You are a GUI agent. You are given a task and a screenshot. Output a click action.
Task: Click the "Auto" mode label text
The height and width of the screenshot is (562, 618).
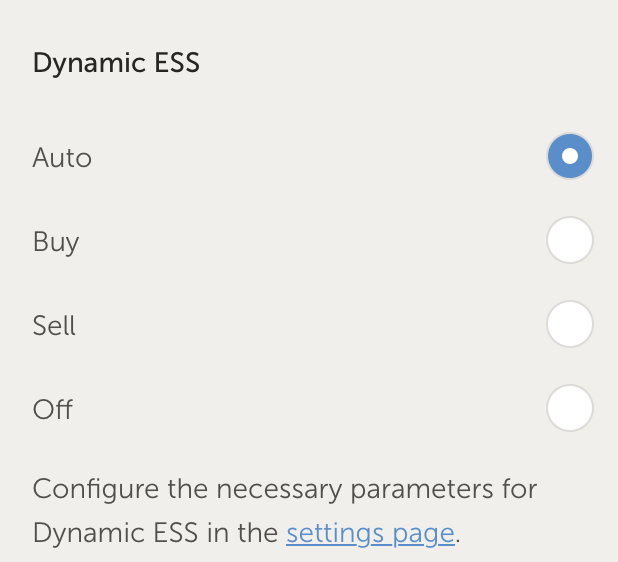62,158
